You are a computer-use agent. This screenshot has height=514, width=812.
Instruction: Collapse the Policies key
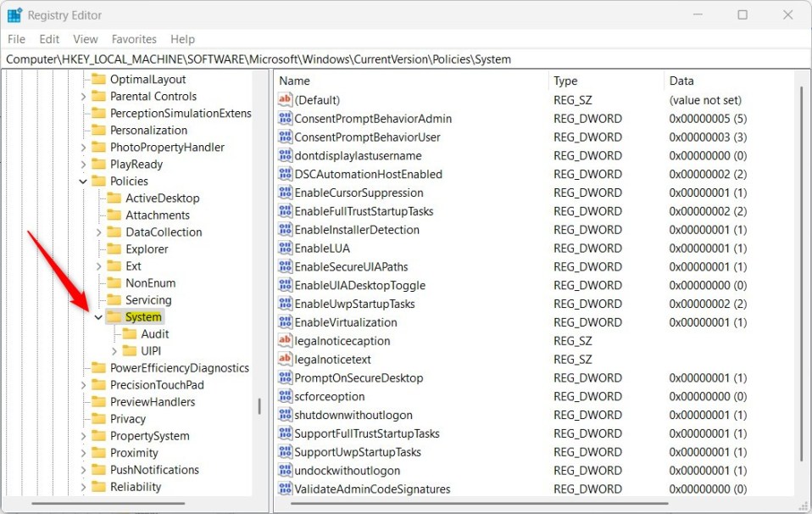pos(83,182)
